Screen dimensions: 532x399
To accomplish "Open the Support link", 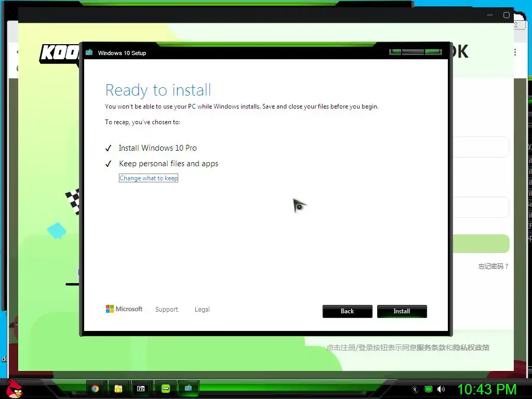I will [167, 310].
